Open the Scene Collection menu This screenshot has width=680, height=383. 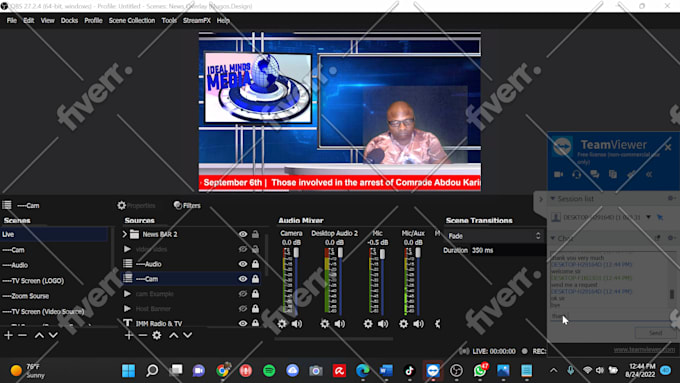(x=132, y=20)
